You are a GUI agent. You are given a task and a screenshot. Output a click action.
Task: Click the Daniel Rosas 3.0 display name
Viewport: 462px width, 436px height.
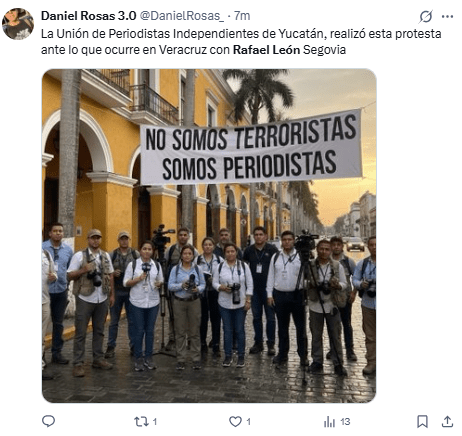coord(88,16)
